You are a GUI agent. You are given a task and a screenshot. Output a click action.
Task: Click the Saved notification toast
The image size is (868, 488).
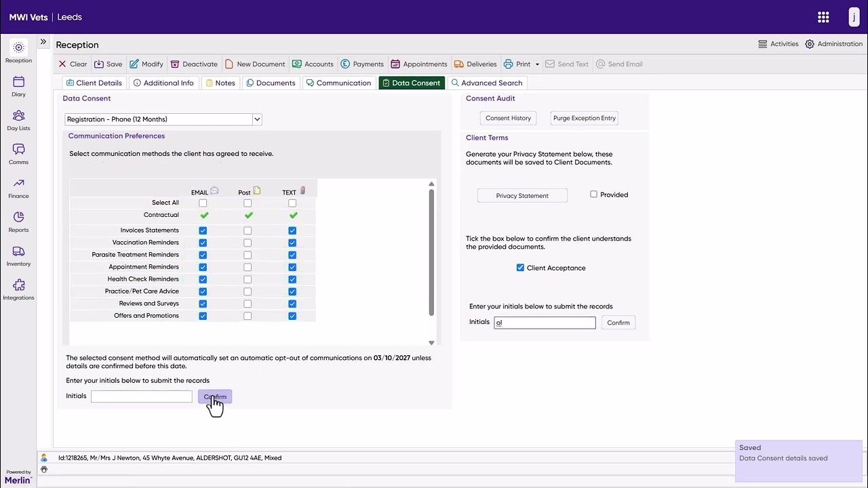[799, 462]
